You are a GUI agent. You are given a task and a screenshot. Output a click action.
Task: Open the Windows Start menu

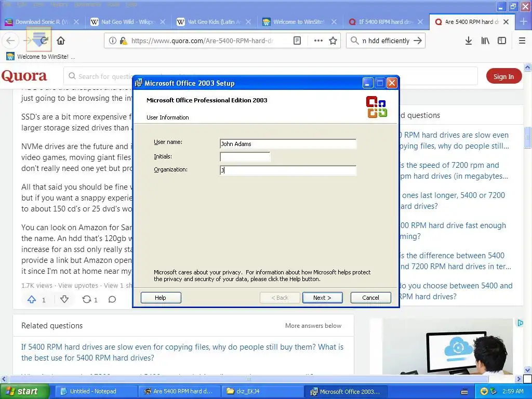click(24, 391)
